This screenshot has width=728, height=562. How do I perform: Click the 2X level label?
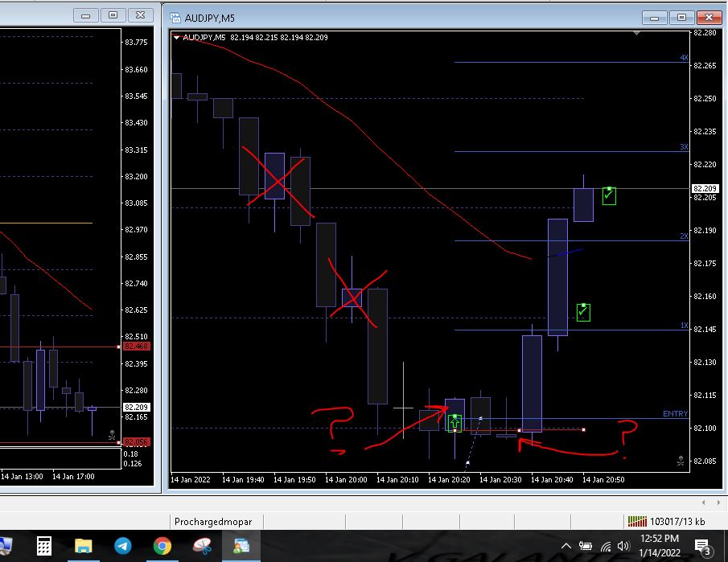pyautogui.click(x=684, y=236)
